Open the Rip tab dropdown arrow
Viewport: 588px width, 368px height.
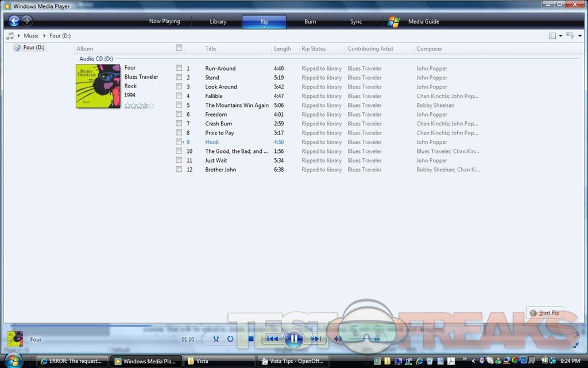[264, 28]
